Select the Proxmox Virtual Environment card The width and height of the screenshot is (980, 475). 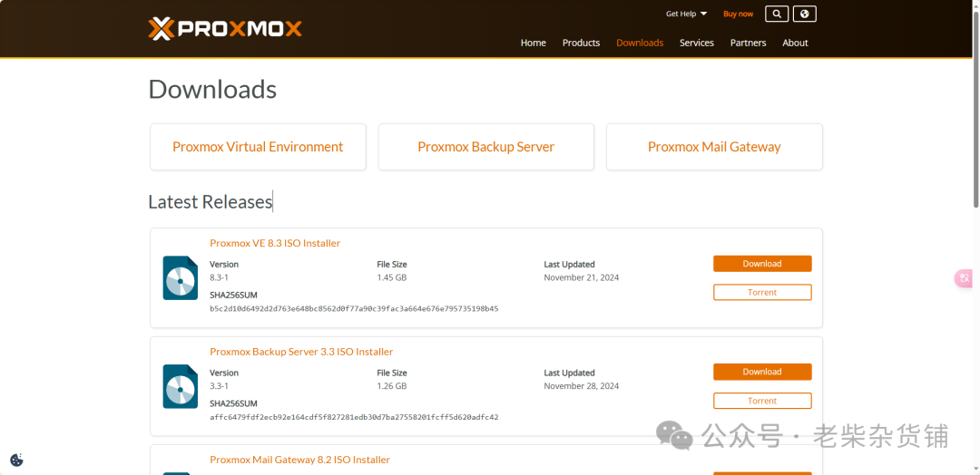[258, 147]
